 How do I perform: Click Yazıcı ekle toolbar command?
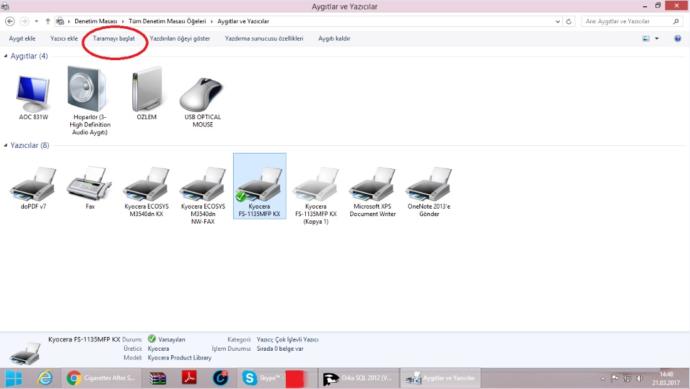point(64,39)
